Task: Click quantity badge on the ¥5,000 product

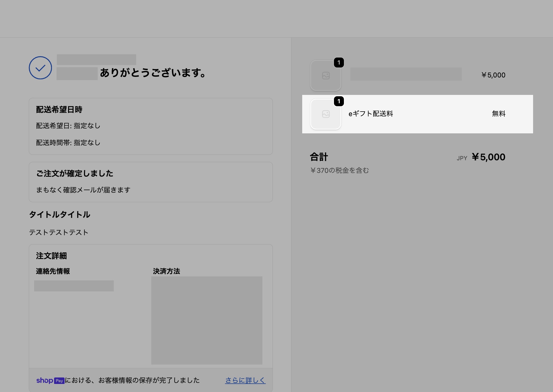Action: (339, 63)
